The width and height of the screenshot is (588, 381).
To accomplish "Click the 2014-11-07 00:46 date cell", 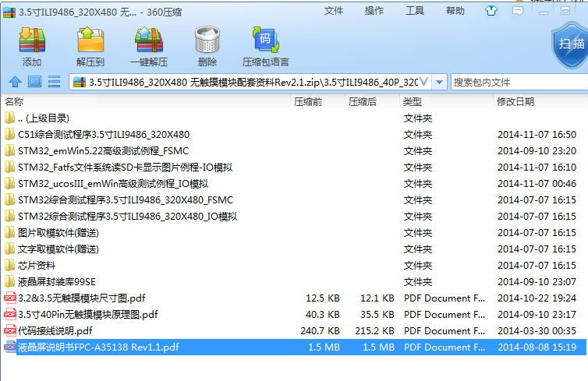I will pos(537,184).
